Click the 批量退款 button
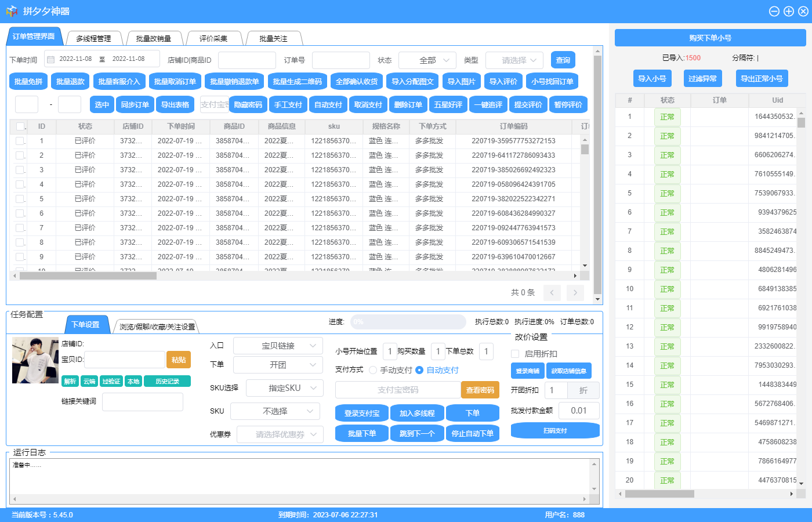Image resolution: width=812 pixels, height=522 pixels. tap(70, 82)
